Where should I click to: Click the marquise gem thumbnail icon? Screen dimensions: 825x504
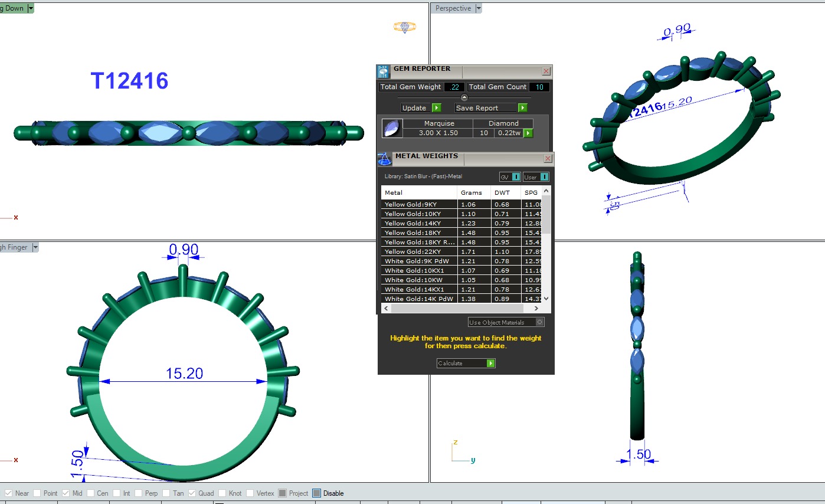392,128
